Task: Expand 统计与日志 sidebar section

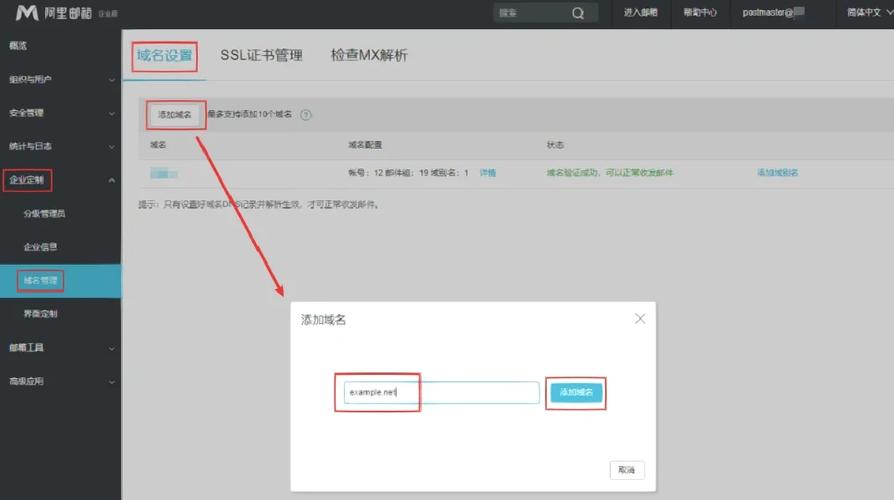Action: click(60, 147)
